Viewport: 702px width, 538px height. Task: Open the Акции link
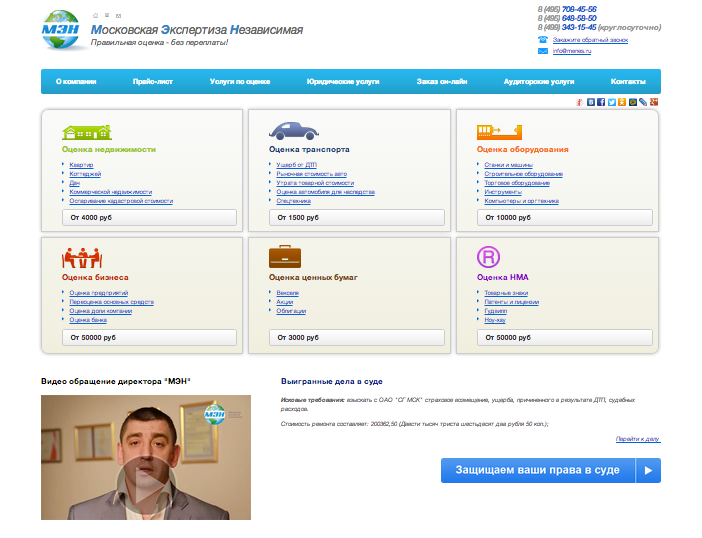point(285,302)
